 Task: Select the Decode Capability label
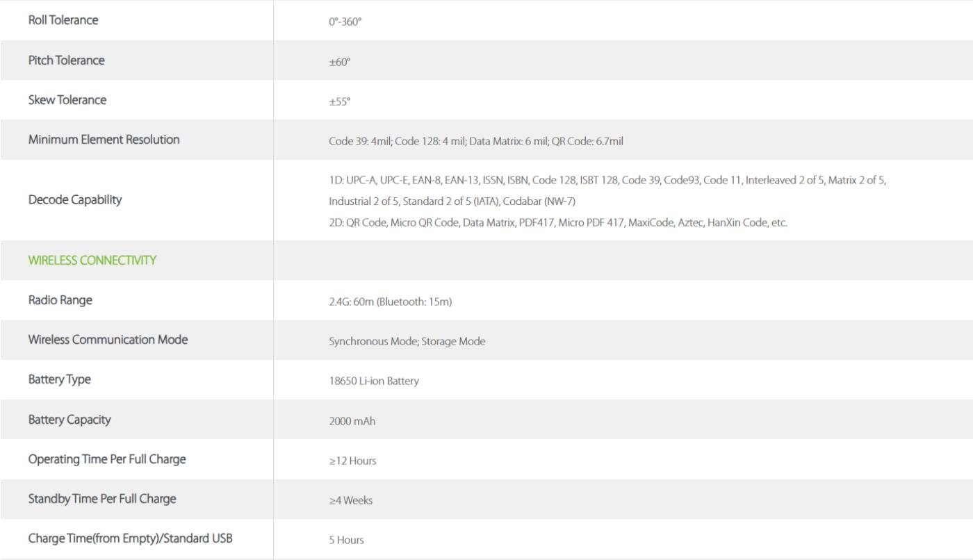pos(75,199)
